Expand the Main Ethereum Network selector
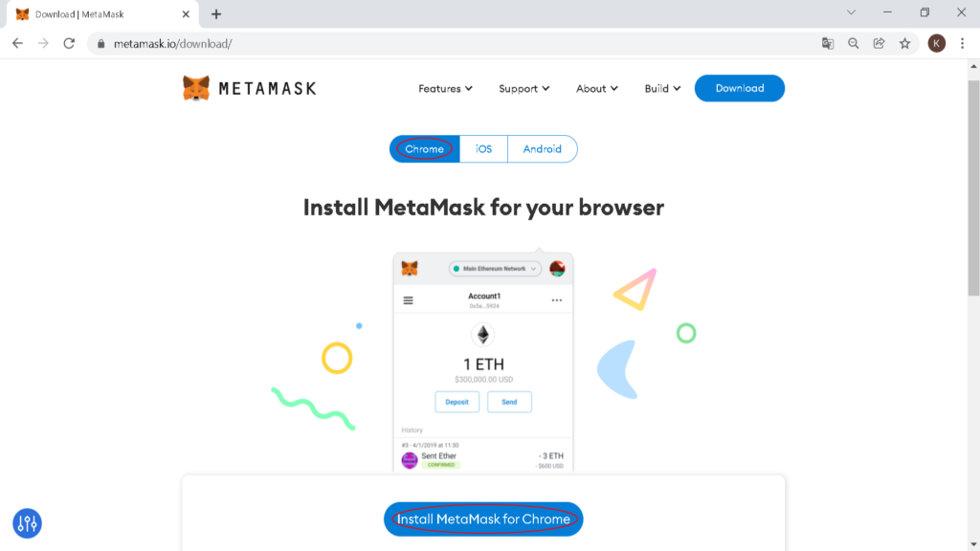 coord(496,269)
